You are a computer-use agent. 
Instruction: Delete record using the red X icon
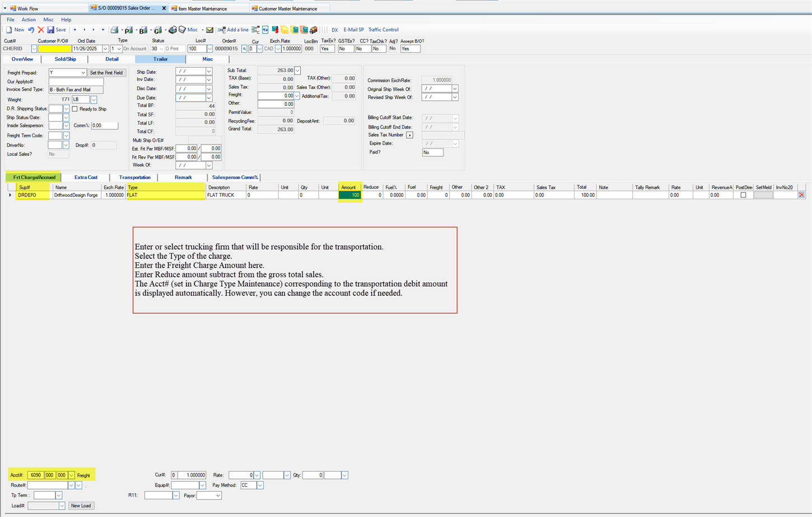point(40,30)
